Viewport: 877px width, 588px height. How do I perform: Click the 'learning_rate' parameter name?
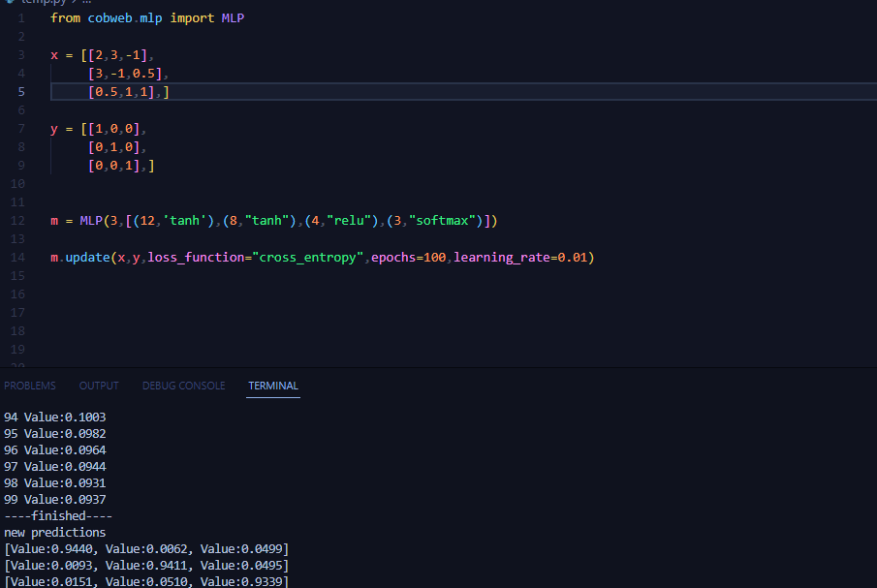tap(502, 257)
